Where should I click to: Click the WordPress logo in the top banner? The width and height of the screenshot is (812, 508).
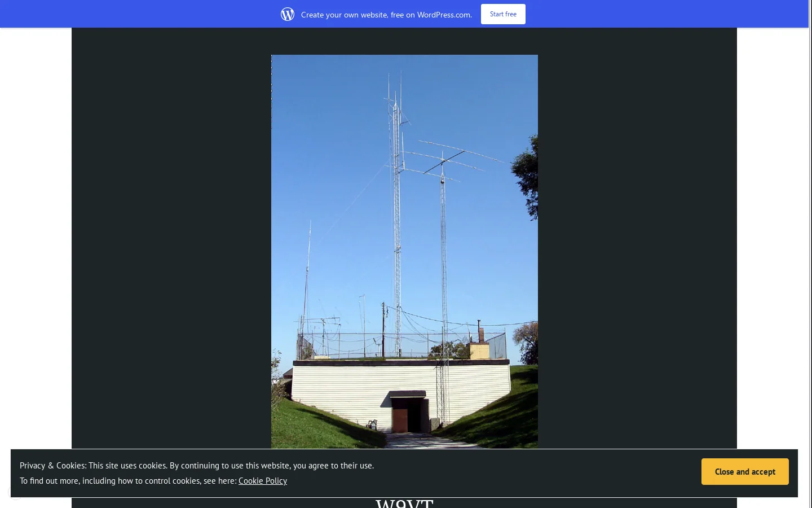(288, 14)
